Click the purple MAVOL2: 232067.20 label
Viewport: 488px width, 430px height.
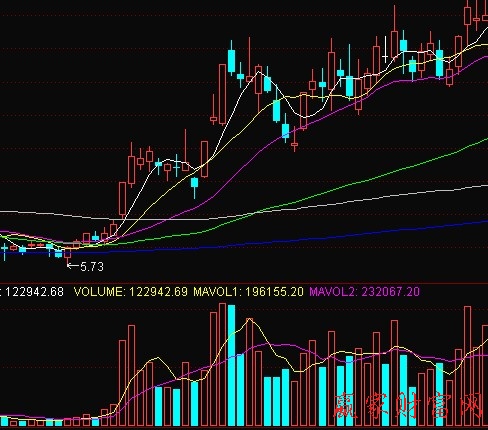(364, 292)
